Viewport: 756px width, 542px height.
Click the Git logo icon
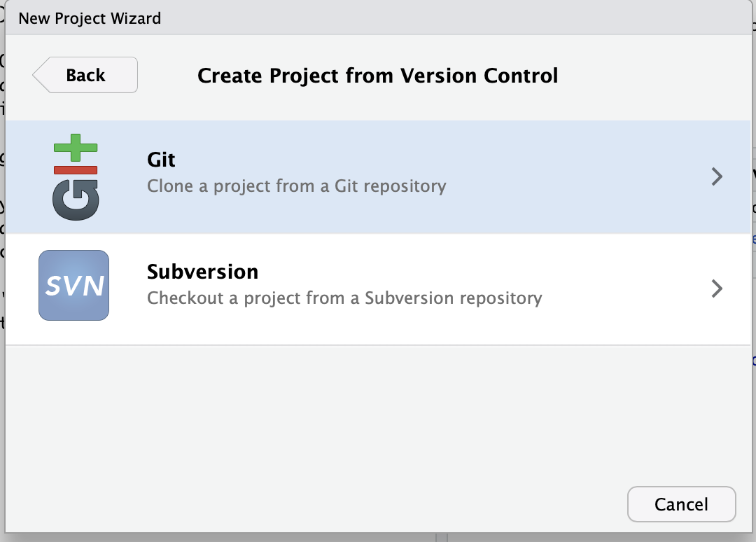point(76,176)
